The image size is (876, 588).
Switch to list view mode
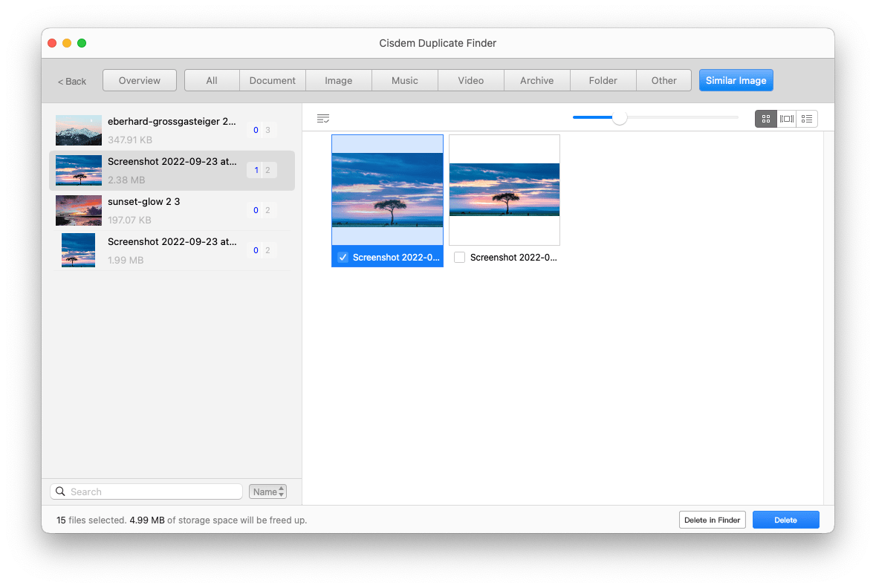click(x=807, y=119)
